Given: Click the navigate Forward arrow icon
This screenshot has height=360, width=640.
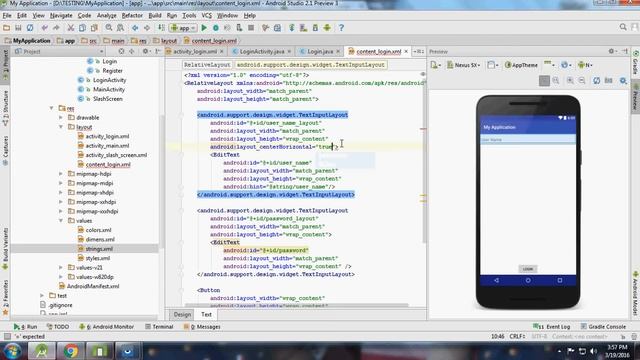Looking at the screenshot, I should (147, 28).
